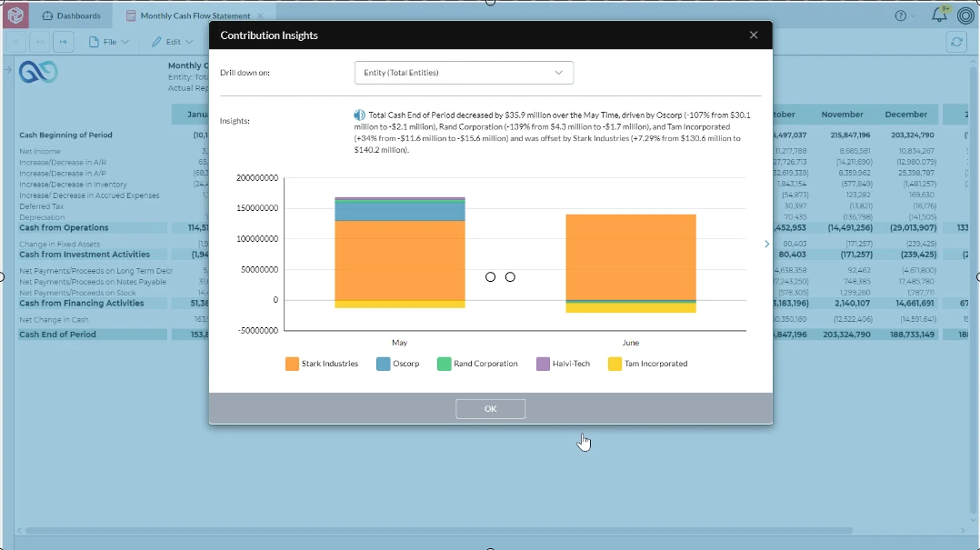
Task: Click the Depreciation row label
Action: [42, 217]
